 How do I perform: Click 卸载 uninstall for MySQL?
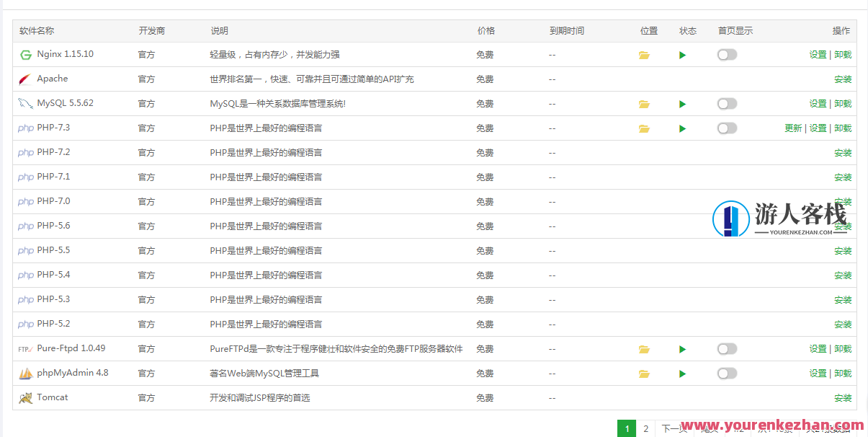tap(843, 104)
